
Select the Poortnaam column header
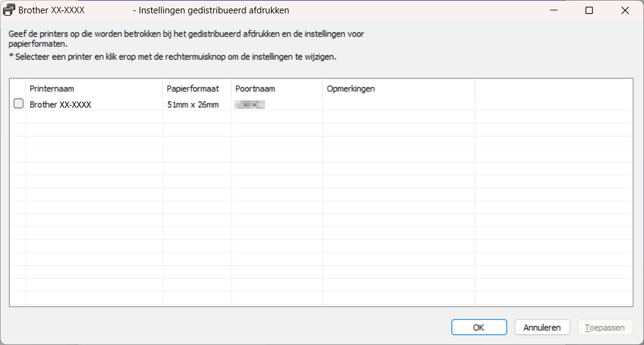coord(277,89)
